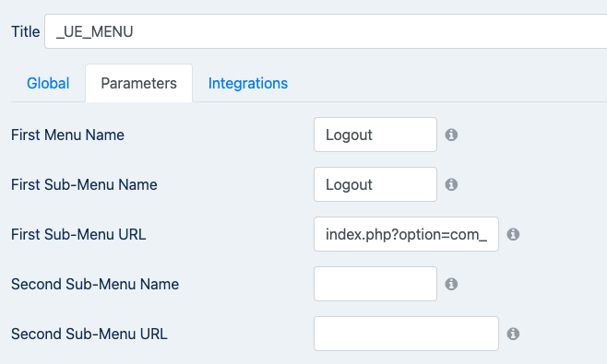Viewport: 607px width, 364px height.
Task: Click info icon beside First Menu Name
Action: point(451,135)
